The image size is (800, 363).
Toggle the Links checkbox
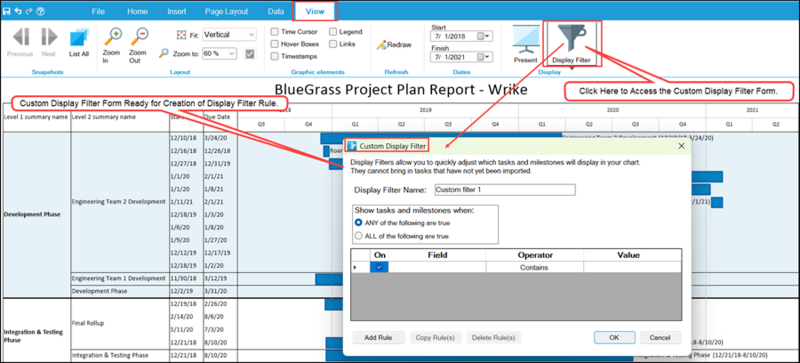[x=333, y=44]
